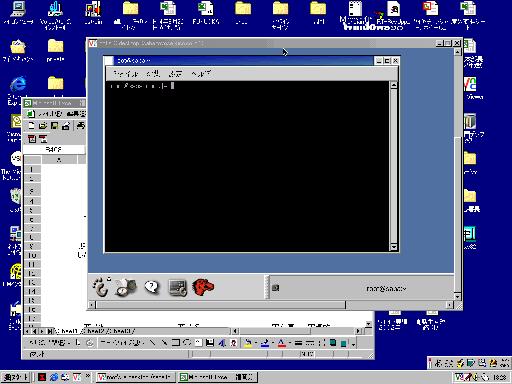Image resolution: width=512 pixels, height=384 pixels.
Task: Open the terminal Edit menu
Action: click(x=153, y=74)
